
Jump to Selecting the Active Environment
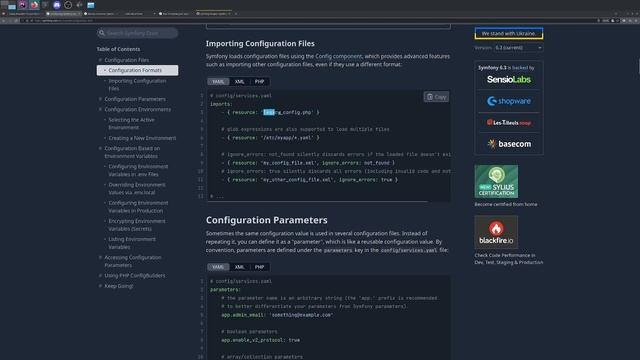pyautogui.click(x=131, y=123)
